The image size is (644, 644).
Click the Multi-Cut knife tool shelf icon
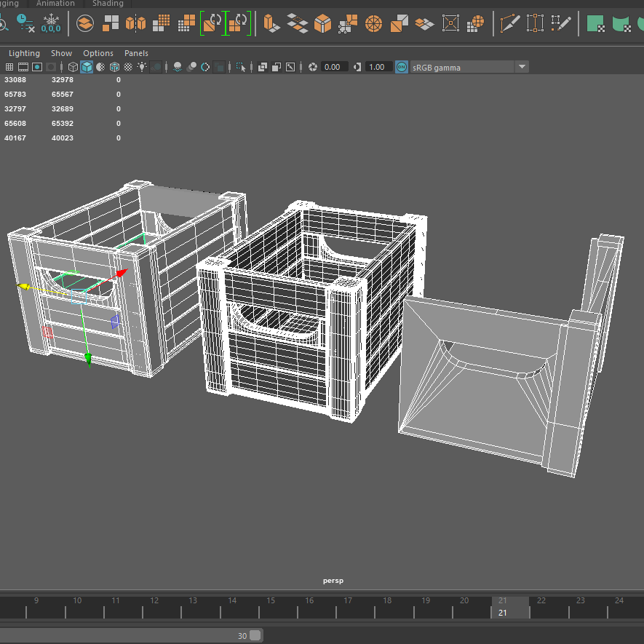click(509, 23)
